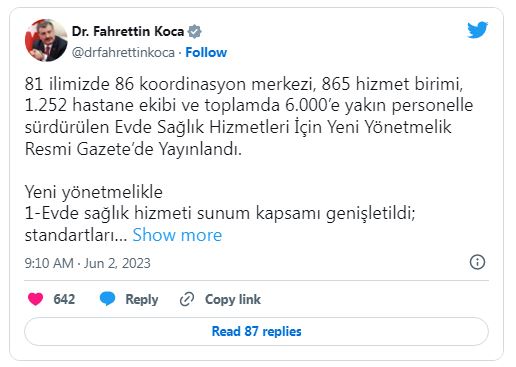The image size is (516, 367).
Task: Click the 'Resmi Gazete'de Yayınlandı' line
Action: coord(133,149)
